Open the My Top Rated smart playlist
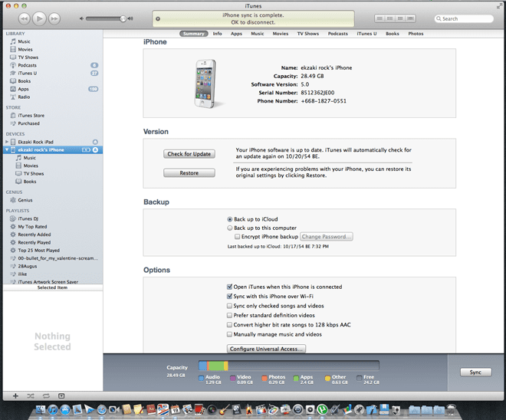This screenshot has height=420, width=506. tap(32, 226)
